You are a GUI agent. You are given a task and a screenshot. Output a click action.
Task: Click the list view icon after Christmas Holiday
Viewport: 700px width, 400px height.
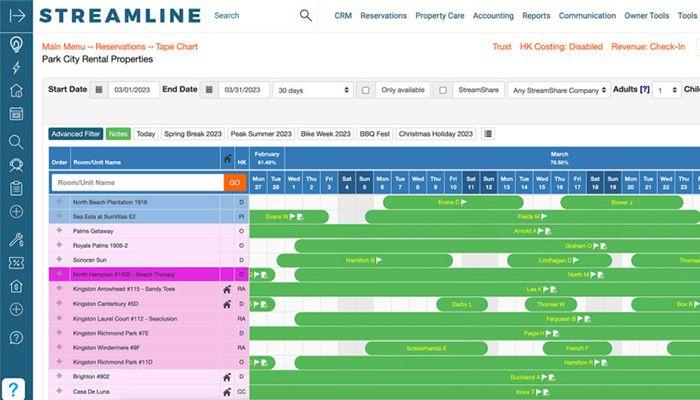[x=488, y=133]
